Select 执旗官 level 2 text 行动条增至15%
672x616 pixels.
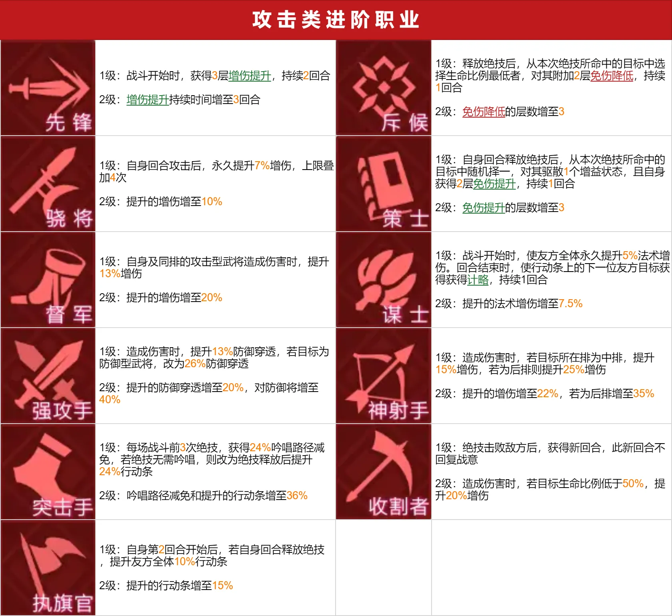(x=196, y=586)
